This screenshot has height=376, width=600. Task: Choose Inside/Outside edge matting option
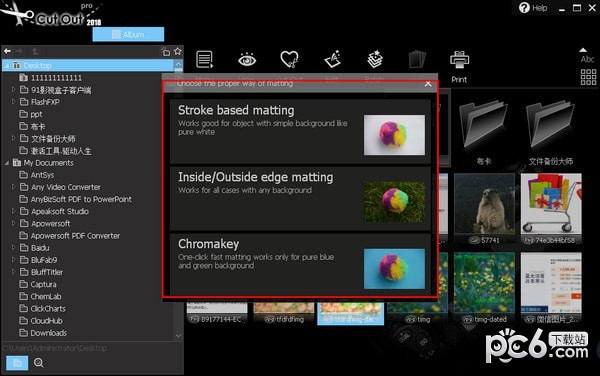tap(300, 199)
